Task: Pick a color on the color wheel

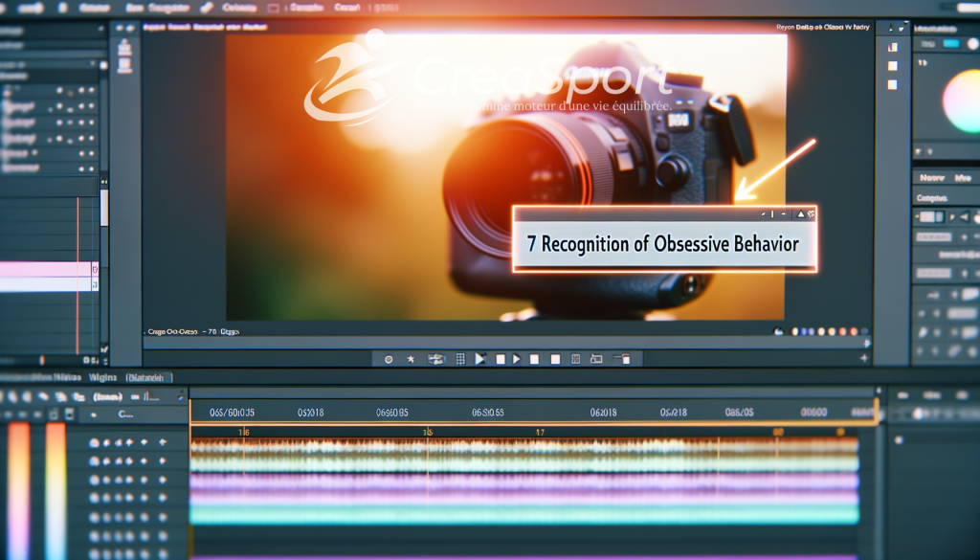Action: coord(961,101)
